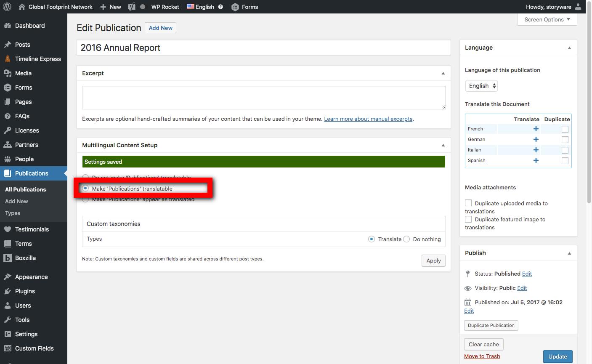Image resolution: width=592 pixels, height=364 pixels.
Task: Click the Media library icon
Action: (x=7, y=73)
